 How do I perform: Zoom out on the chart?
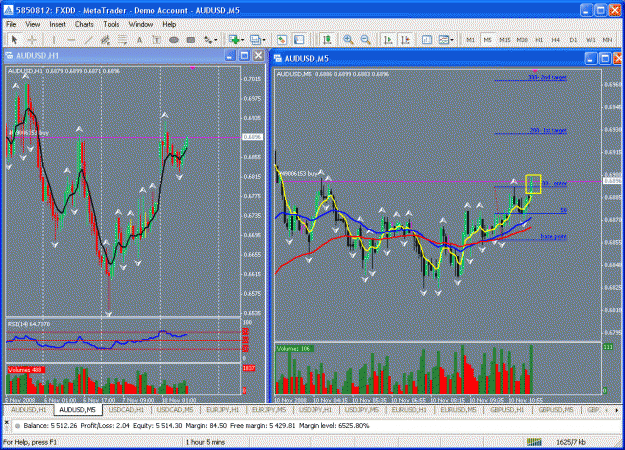[365, 40]
